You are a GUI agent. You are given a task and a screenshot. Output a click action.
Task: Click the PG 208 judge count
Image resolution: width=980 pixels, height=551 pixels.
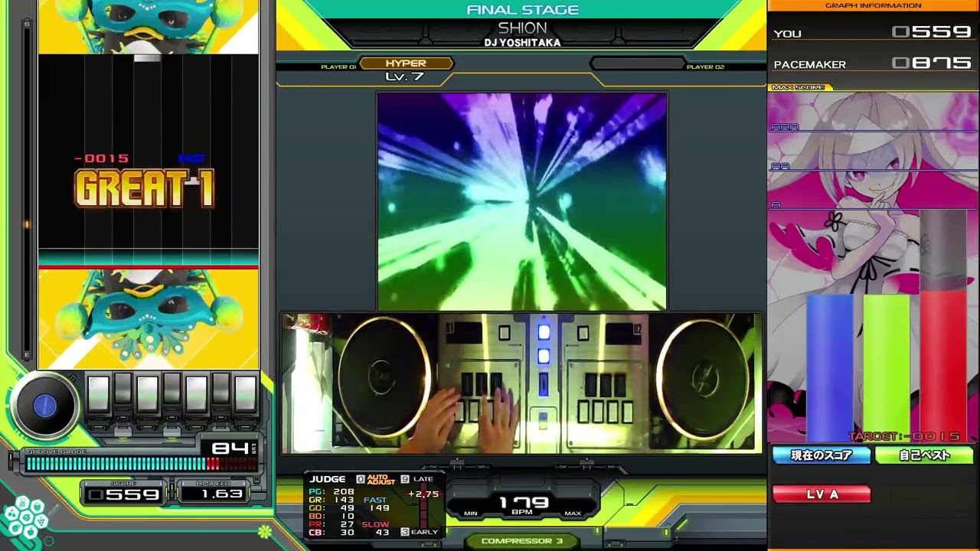(x=332, y=492)
